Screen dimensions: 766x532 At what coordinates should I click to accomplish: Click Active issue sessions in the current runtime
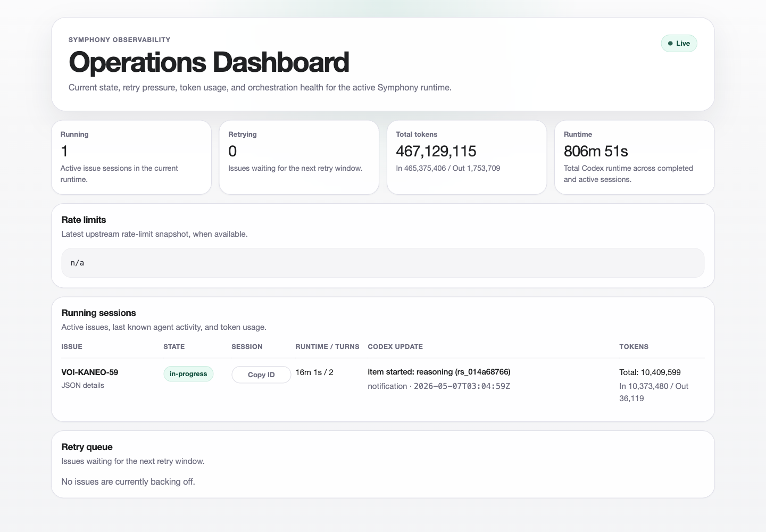click(119, 174)
